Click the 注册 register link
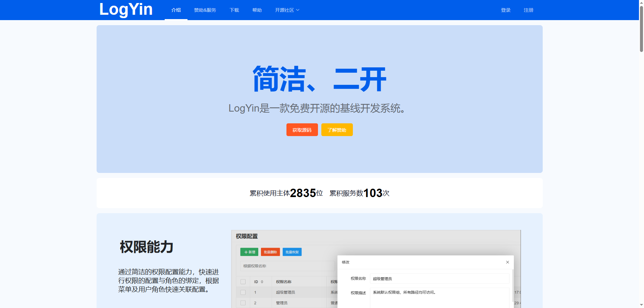This screenshot has height=308, width=644. click(529, 10)
